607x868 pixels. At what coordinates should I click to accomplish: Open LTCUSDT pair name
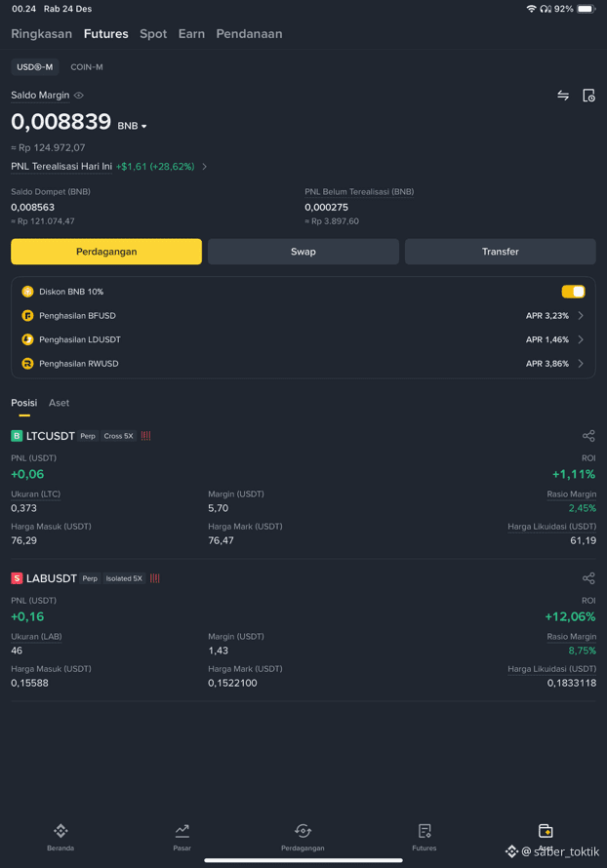(x=51, y=436)
